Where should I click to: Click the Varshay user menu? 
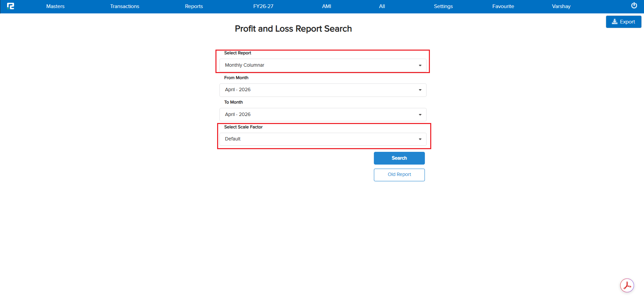561,6
